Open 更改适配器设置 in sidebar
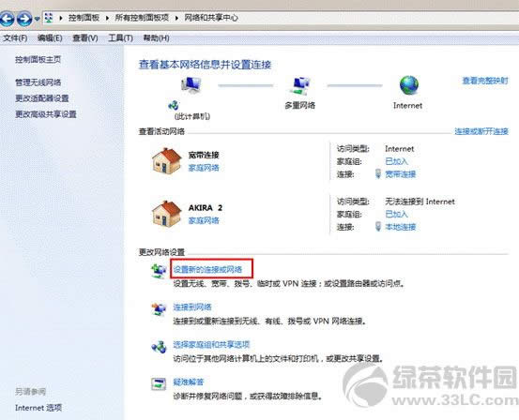 point(42,98)
